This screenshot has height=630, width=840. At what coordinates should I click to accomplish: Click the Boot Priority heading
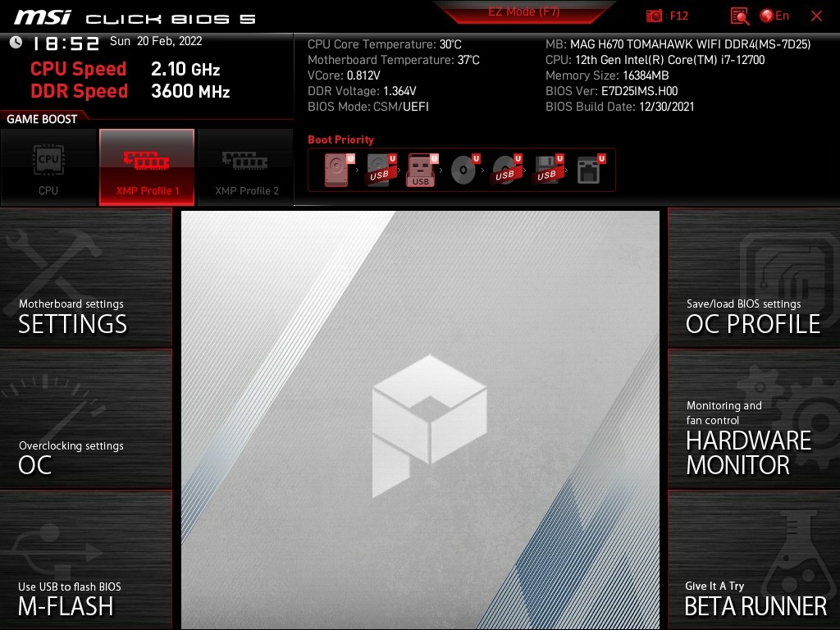click(x=340, y=139)
